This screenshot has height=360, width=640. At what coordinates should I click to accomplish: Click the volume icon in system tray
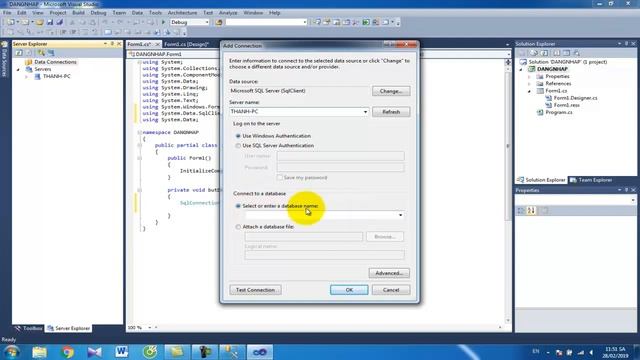(591, 352)
